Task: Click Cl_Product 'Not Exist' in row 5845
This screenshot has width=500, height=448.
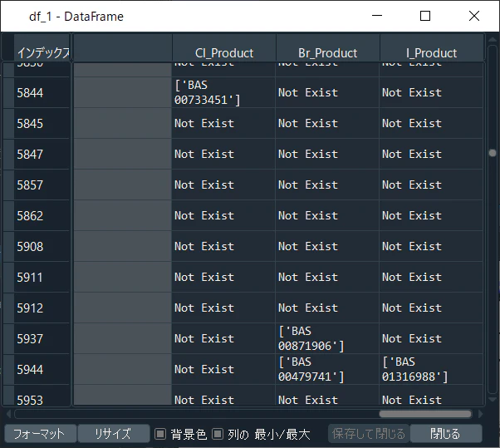Action: (x=223, y=123)
